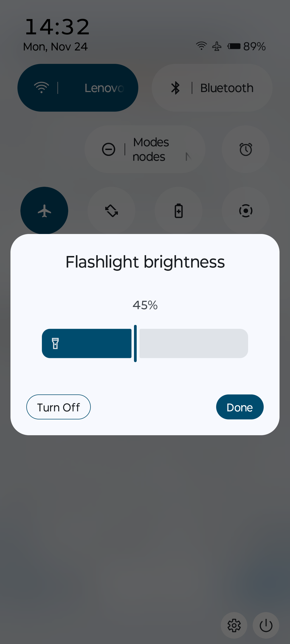This screenshot has height=644, width=290.
Task: Tap the screen record tile
Action: pyautogui.click(x=246, y=211)
